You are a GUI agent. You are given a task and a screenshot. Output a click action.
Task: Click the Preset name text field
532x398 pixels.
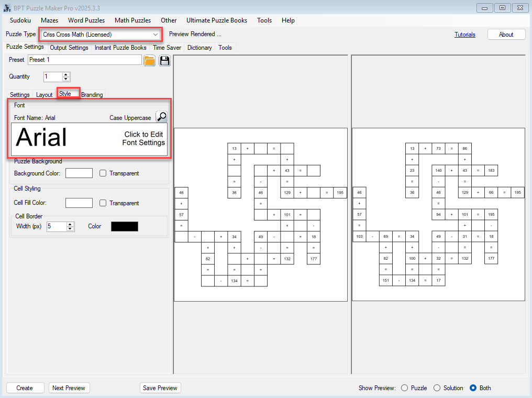pyautogui.click(x=84, y=60)
